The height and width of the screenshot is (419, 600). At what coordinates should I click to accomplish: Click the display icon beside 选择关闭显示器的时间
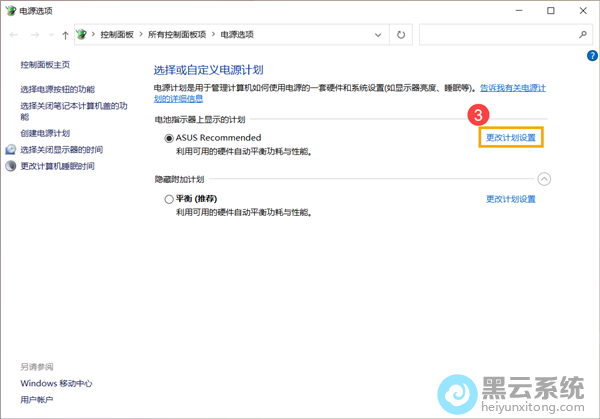pyautogui.click(x=11, y=150)
